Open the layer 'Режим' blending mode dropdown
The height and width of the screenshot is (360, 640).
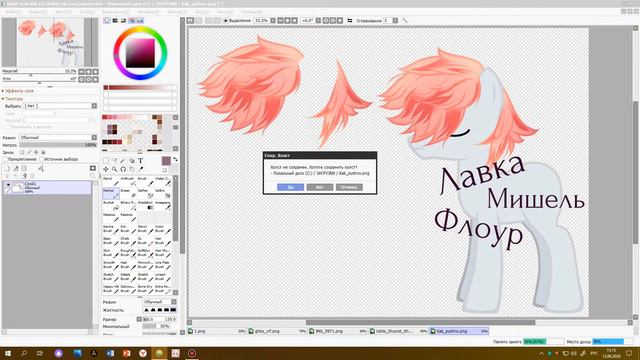point(94,138)
